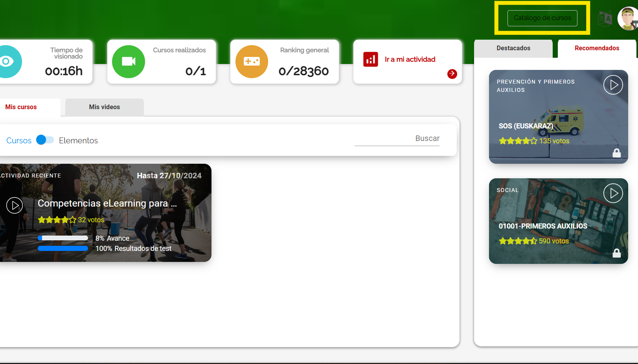Screen dimensions: 638x364
Task: Open the Mis cursos tab
Action: coord(21,107)
